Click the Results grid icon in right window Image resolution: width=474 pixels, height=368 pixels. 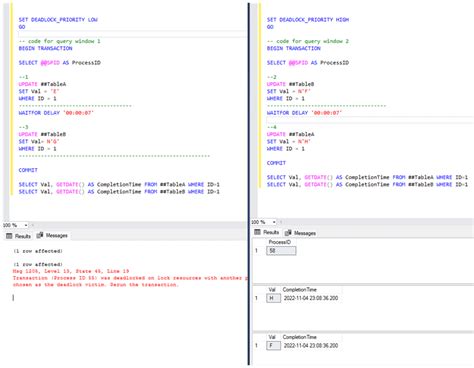tap(257, 232)
